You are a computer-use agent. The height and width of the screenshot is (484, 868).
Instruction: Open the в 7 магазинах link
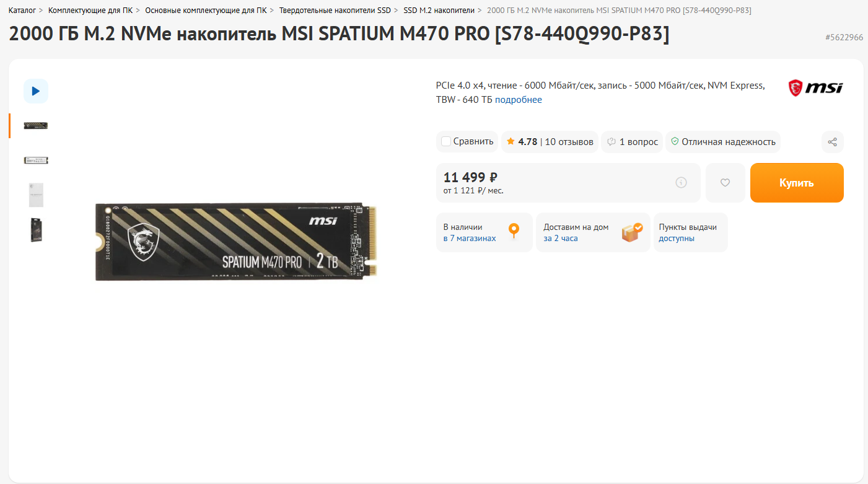(470, 239)
